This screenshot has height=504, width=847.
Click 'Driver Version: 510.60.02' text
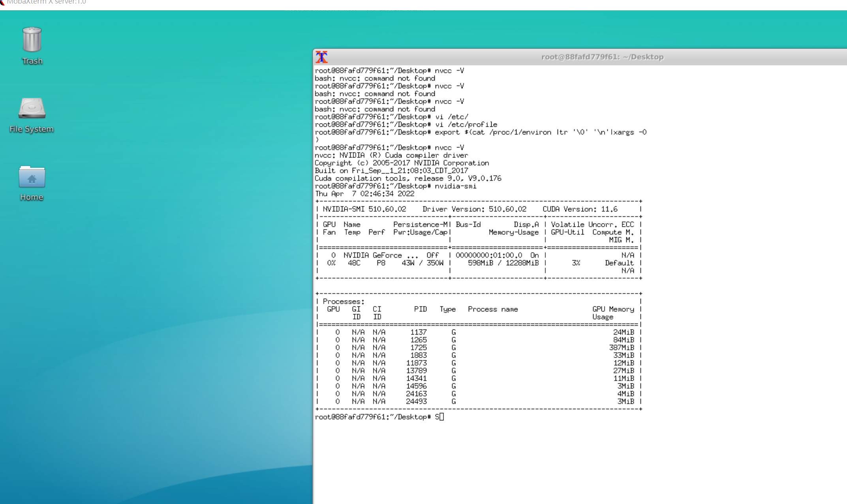click(x=474, y=209)
